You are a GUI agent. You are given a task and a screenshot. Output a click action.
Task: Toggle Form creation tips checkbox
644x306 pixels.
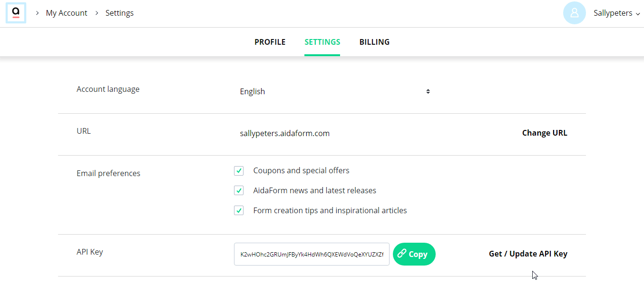click(x=239, y=210)
